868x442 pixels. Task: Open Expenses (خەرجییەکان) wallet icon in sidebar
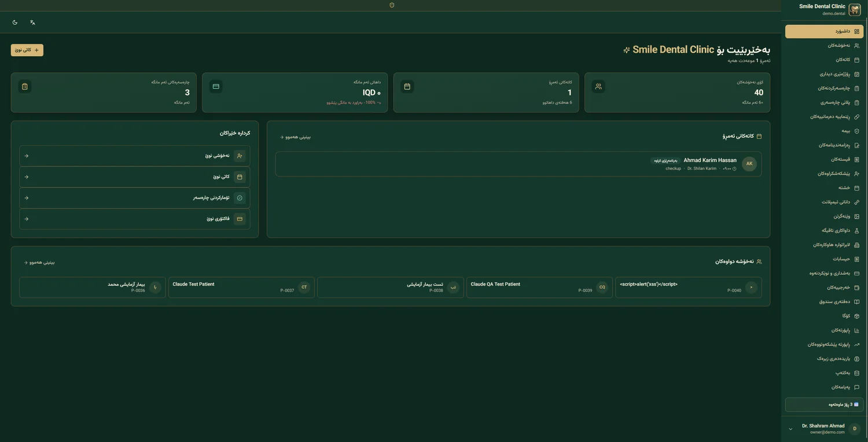(x=857, y=288)
